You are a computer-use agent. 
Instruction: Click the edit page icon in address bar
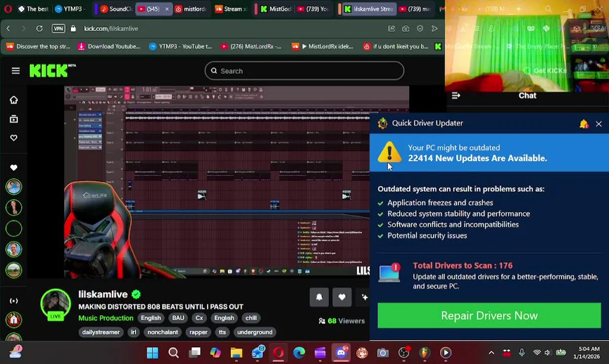[x=391, y=29]
